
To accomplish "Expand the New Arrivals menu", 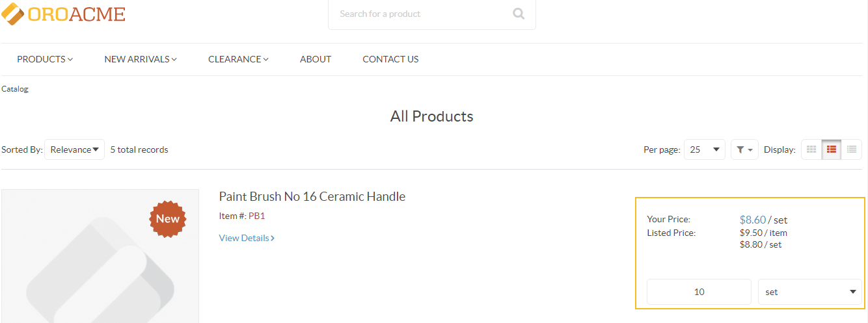I will tap(141, 59).
